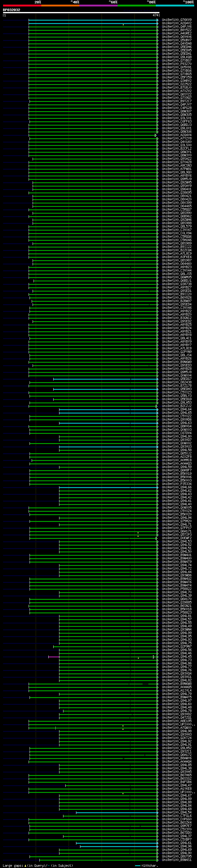
Task: Select entry UniRef100_P35334
Action: 176,484
